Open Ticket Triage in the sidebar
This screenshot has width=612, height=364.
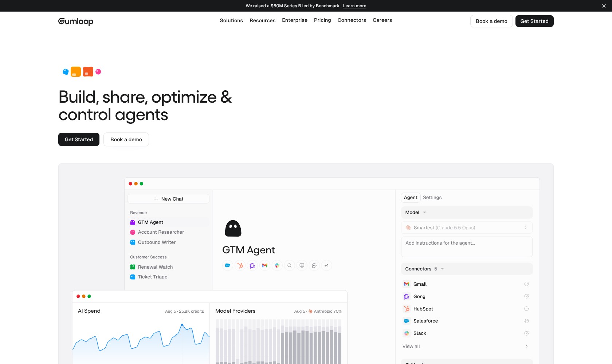pyautogui.click(x=153, y=277)
